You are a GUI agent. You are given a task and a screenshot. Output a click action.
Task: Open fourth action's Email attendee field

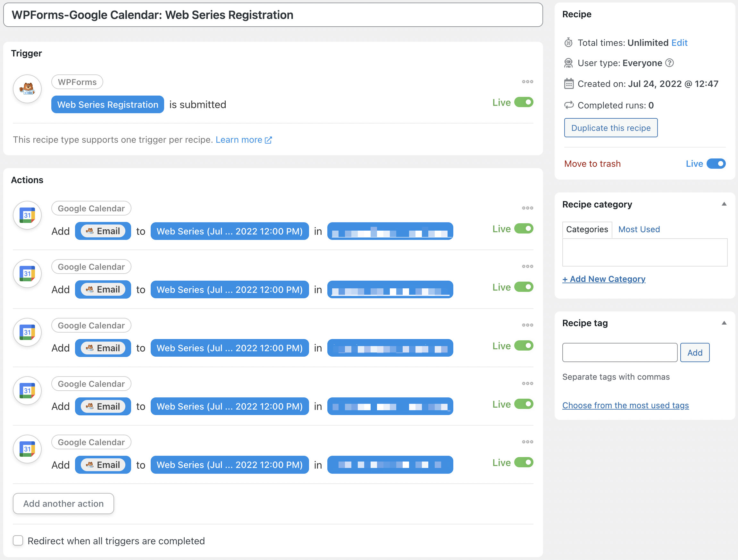103,406
